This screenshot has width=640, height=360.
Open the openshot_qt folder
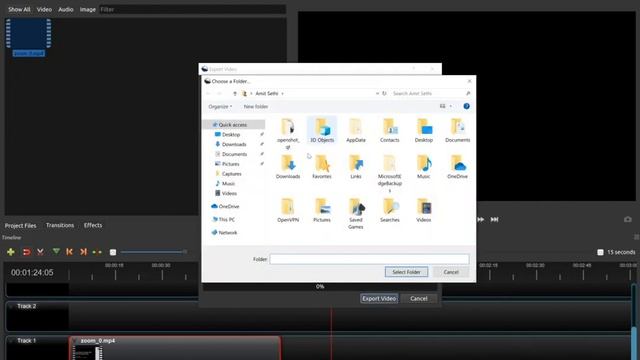pos(288,133)
